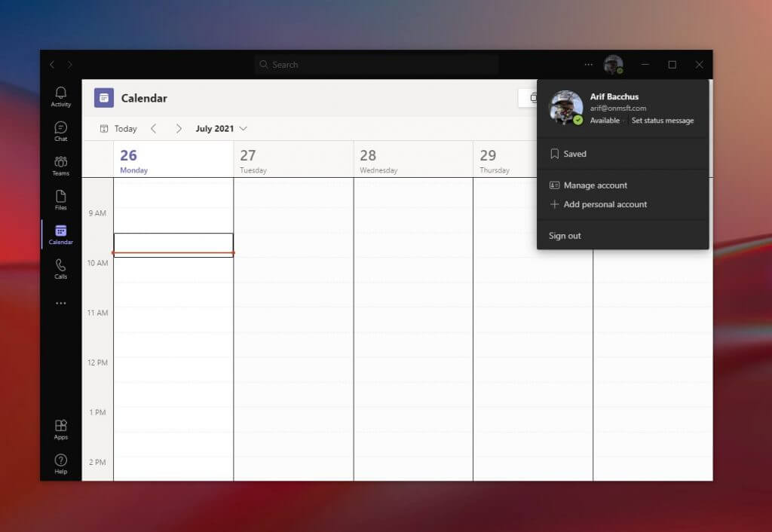Select Monday 26 day header
Image resolution: width=772 pixels, height=532 pixels.
173,160
